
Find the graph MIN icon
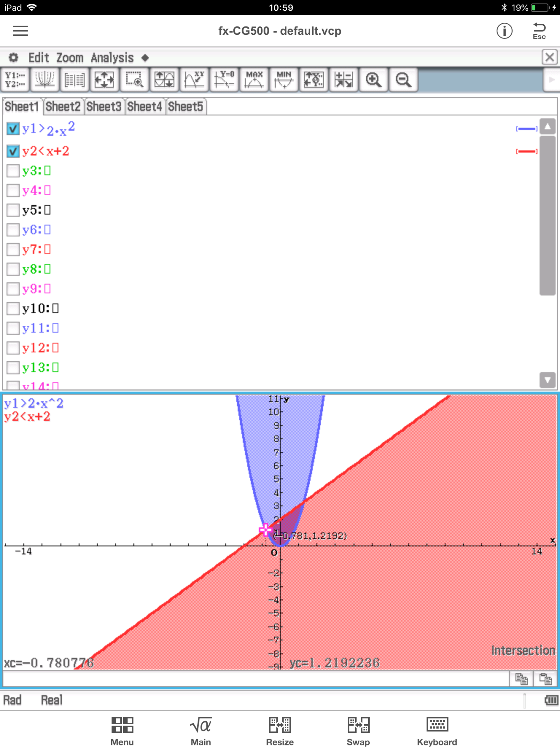(x=284, y=80)
